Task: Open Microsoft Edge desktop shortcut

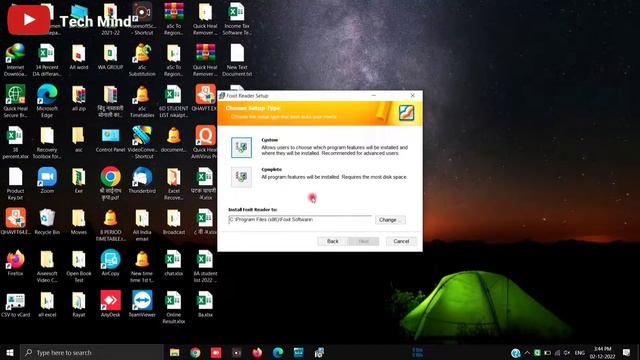Action: [47, 101]
